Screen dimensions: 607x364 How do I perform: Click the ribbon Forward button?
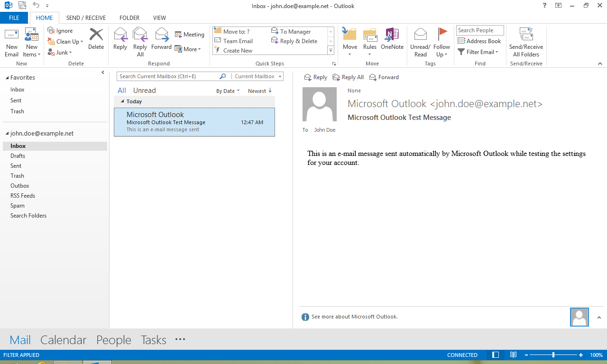click(162, 39)
